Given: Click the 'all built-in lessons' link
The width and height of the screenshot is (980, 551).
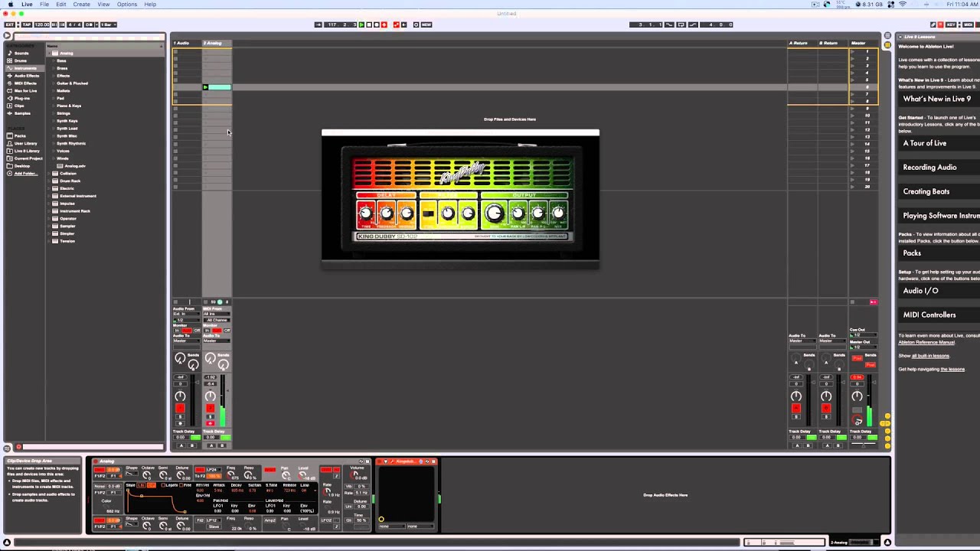Looking at the screenshot, I should coord(930,356).
